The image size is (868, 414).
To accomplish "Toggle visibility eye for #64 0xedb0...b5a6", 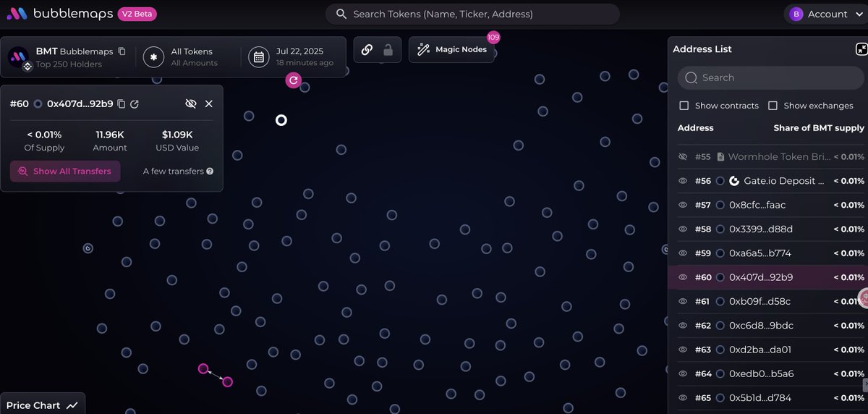I will [x=683, y=373].
